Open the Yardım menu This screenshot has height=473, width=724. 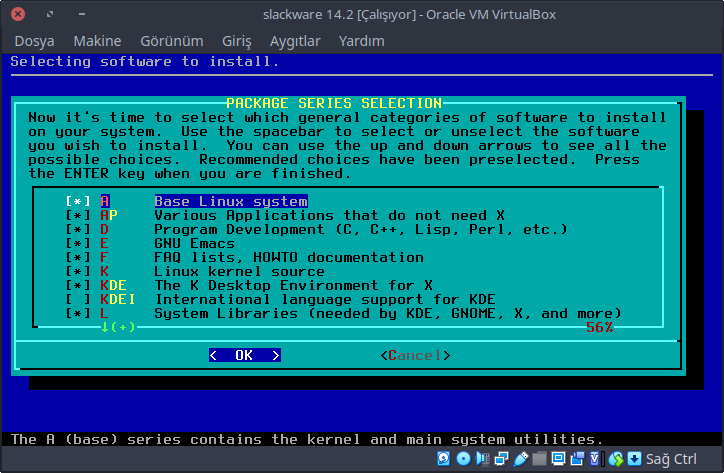362,41
